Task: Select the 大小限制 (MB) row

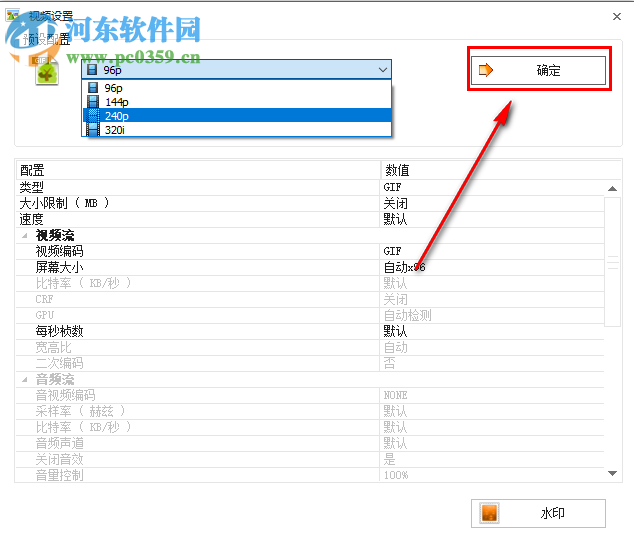Action: [310, 203]
